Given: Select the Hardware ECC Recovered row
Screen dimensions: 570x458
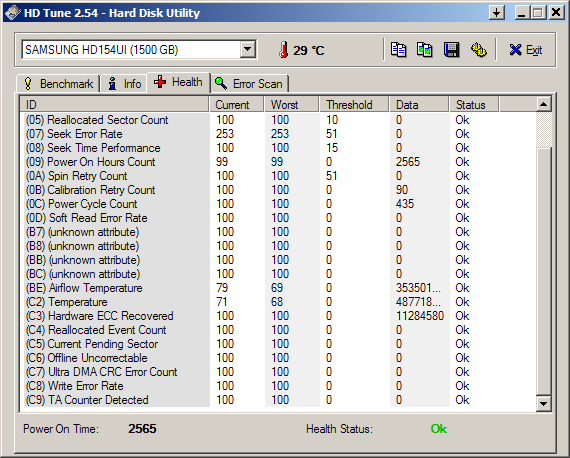Looking at the screenshot, I should click(278, 316).
